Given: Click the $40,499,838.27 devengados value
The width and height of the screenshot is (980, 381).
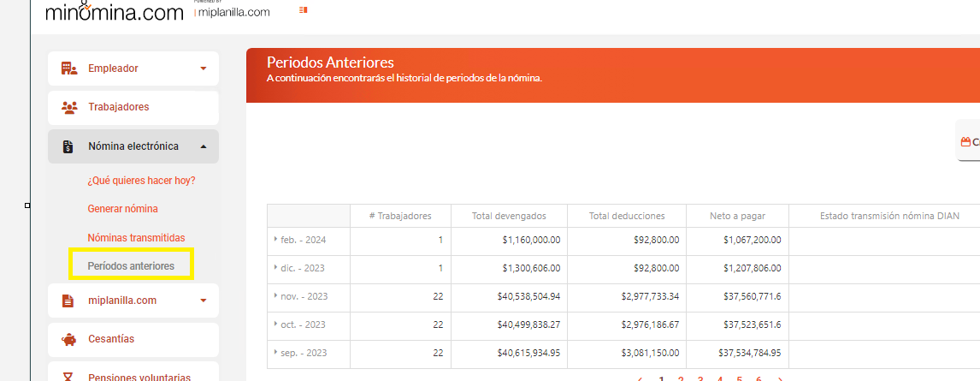Looking at the screenshot, I should [528, 324].
